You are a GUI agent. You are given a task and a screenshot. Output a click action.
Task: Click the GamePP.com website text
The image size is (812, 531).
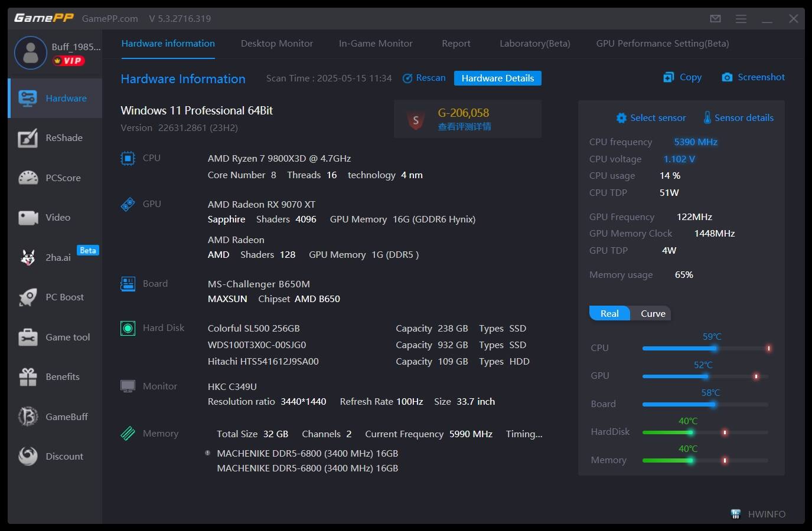tap(110, 19)
